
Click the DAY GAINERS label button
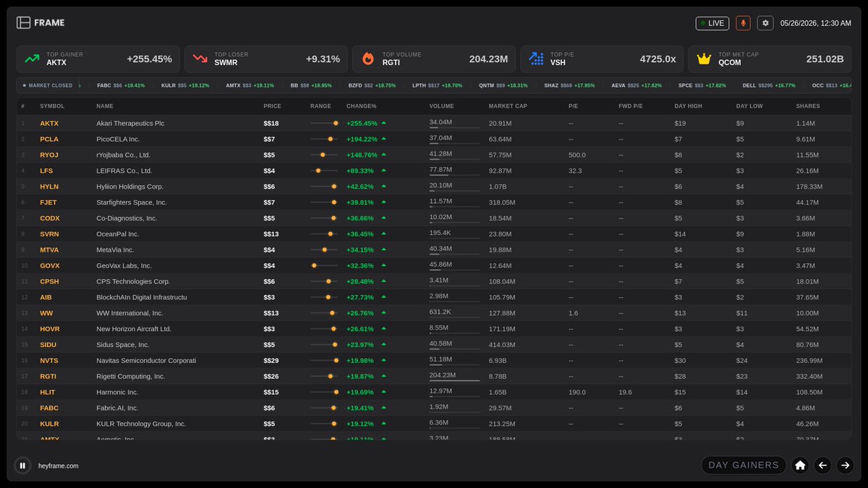(744, 466)
